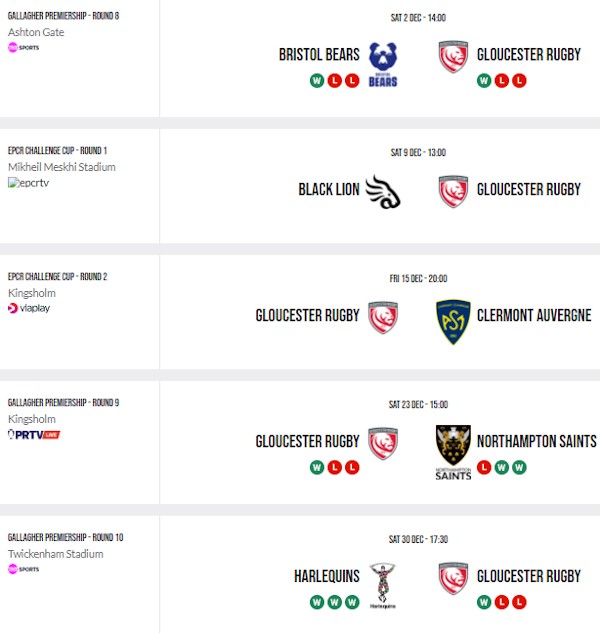Open the Harlequins team name link
This screenshot has height=633, width=600.
[x=326, y=577]
